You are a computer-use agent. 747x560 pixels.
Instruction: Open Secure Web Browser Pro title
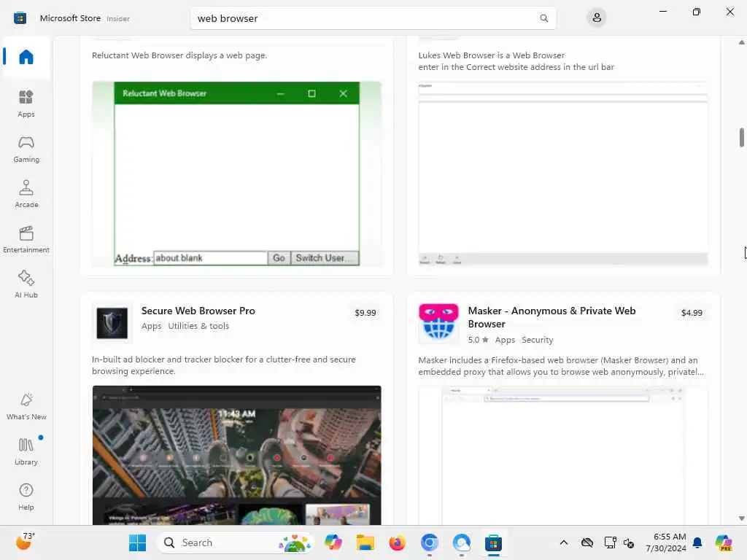(x=198, y=311)
